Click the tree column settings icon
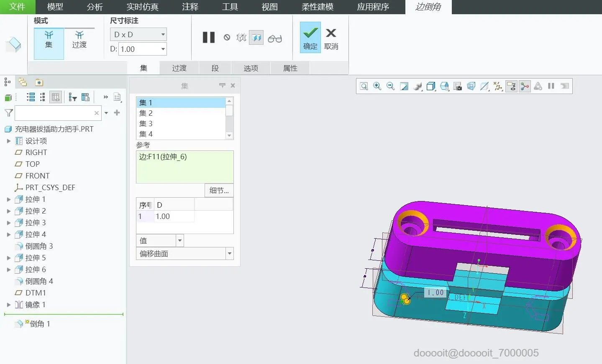This screenshot has width=602, height=364. point(85,97)
